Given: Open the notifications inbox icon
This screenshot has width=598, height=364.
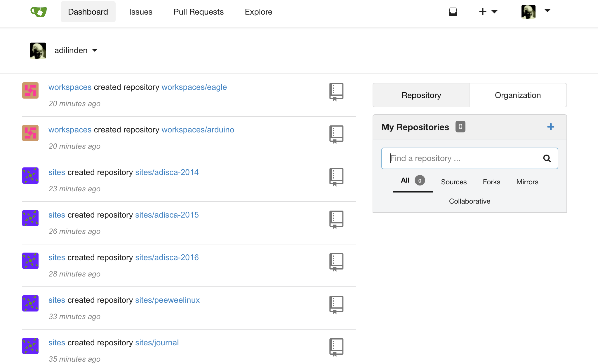Looking at the screenshot, I should pos(453,12).
